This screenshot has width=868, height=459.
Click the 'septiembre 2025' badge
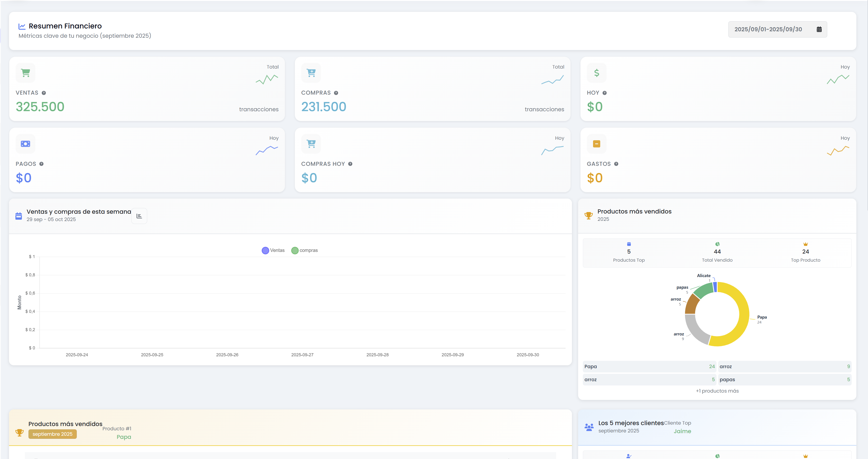coord(53,434)
